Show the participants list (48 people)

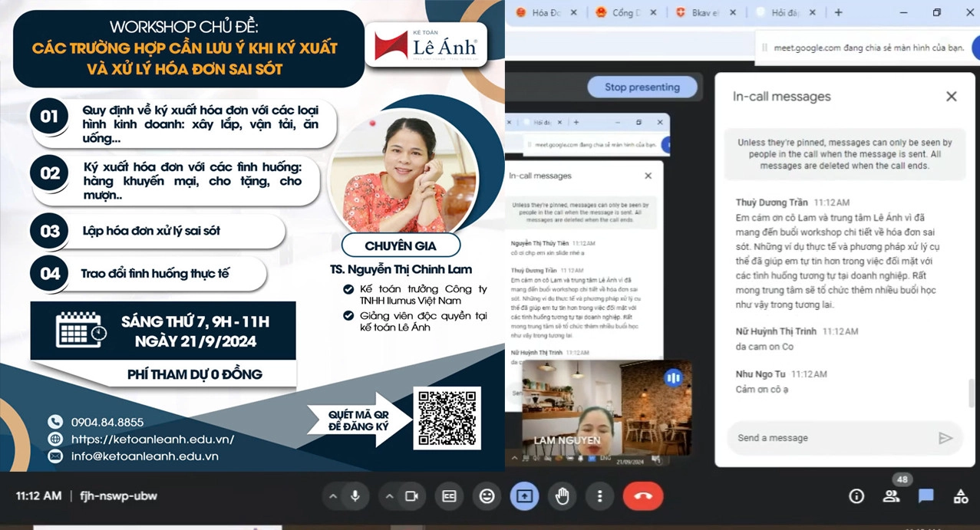(x=891, y=496)
